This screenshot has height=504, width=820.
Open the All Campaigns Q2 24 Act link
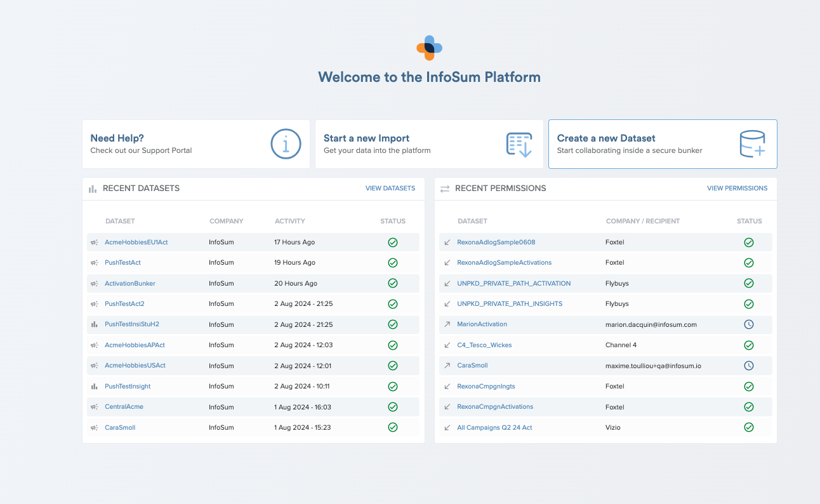click(x=494, y=427)
